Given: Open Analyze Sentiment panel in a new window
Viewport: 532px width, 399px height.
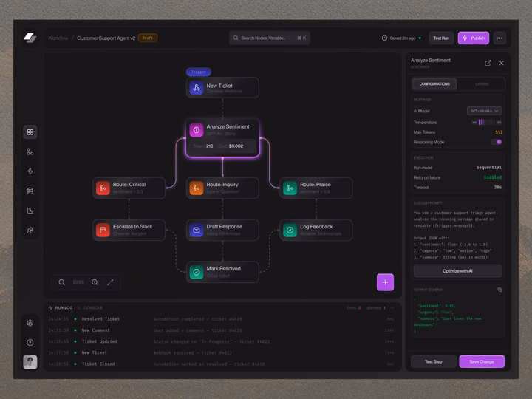Looking at the screenshot, I should 488,63.
